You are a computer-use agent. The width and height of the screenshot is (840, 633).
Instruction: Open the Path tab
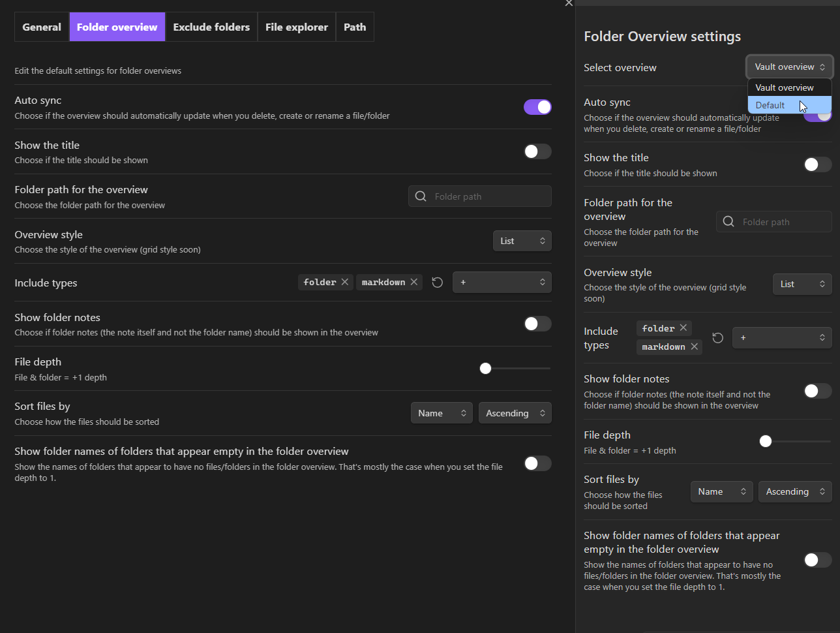click(x=355, y=27)
